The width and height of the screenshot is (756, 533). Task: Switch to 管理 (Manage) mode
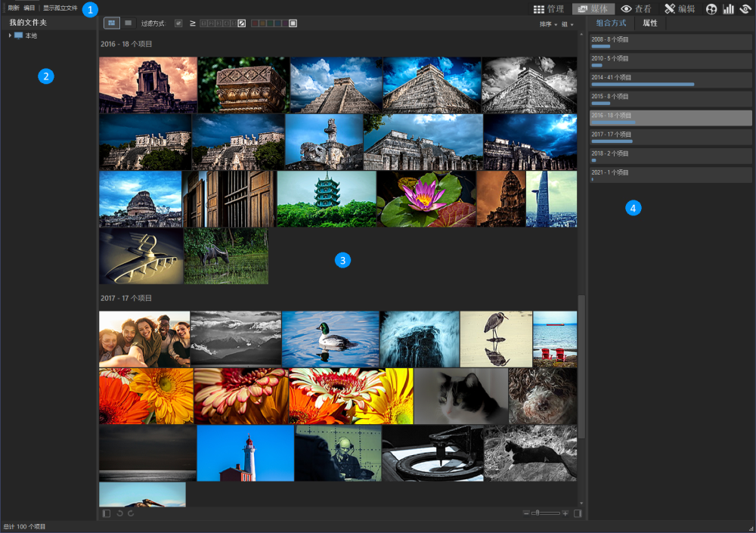(548, 9)
